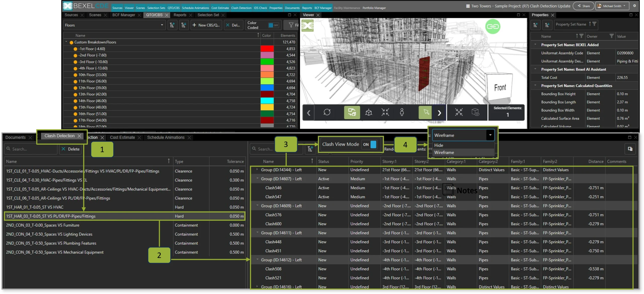The height and width of the screenshot is (294, 644).
Task: Expand Group (ID:14344) - Left row
Action: (257, 170)
